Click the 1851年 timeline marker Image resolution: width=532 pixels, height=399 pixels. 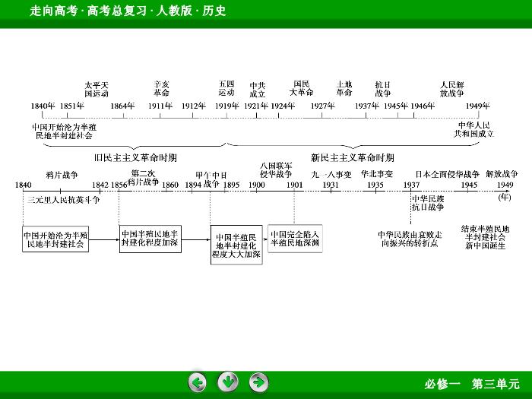(72, 106)
